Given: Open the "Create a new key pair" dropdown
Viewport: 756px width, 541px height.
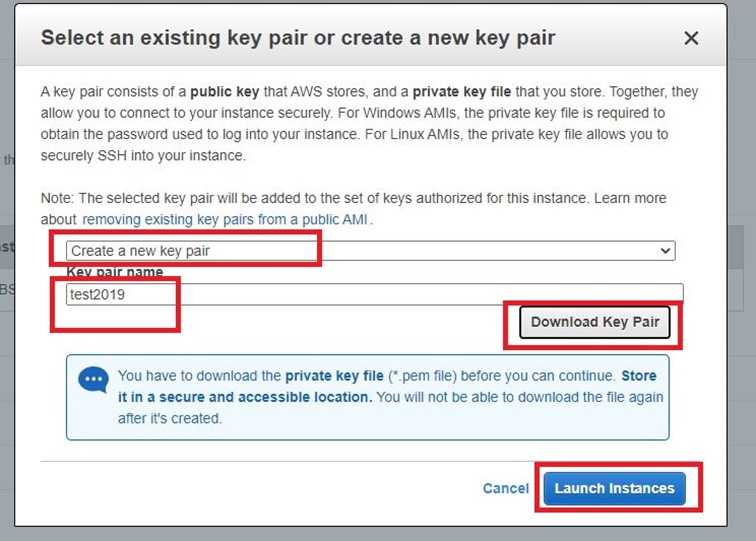Looking at the screenshot, I should click(370, 251).
